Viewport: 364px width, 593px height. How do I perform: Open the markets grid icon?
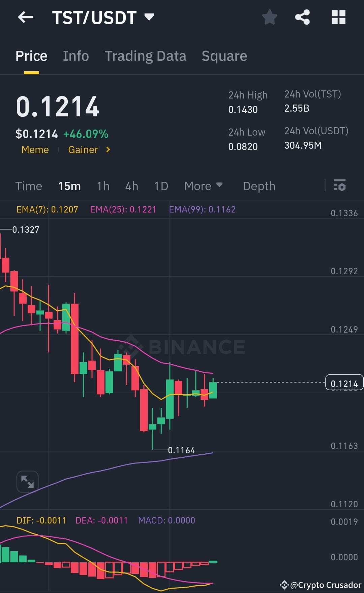point(338,18)
